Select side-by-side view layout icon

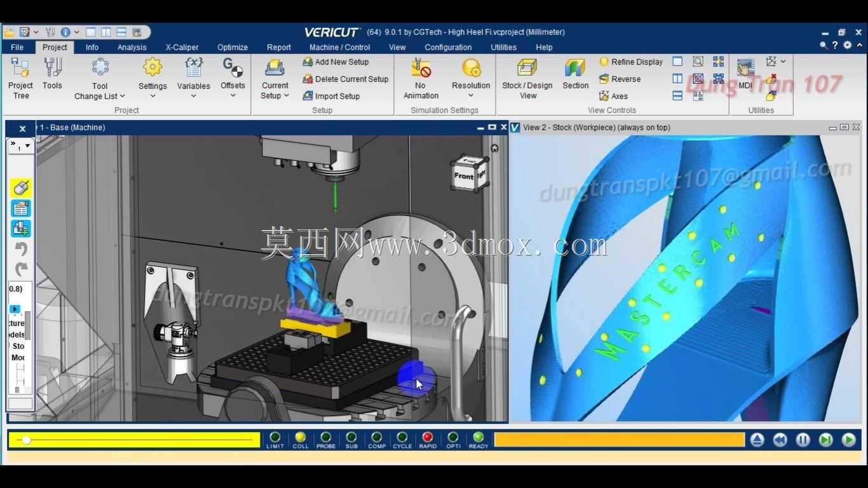point(677,79)
